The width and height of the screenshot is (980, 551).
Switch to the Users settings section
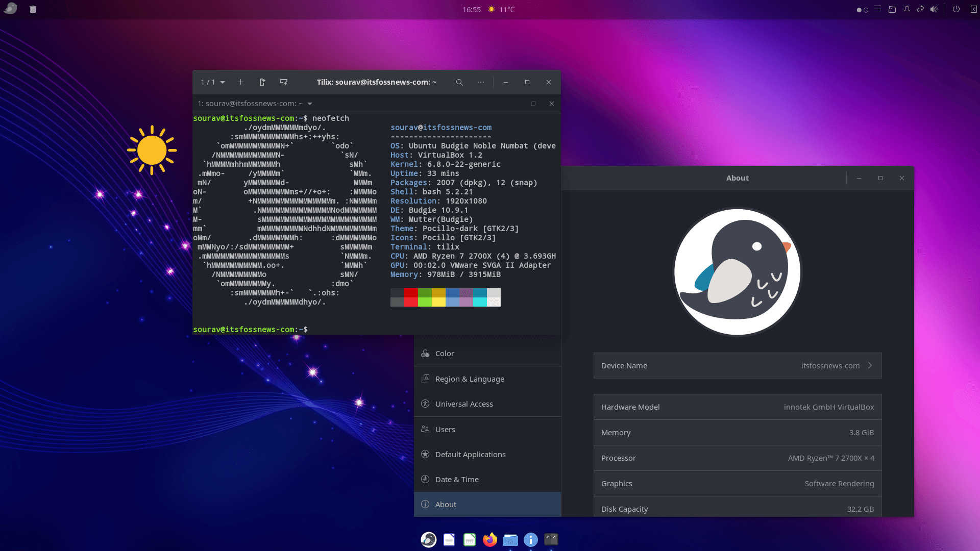[445, 429]
